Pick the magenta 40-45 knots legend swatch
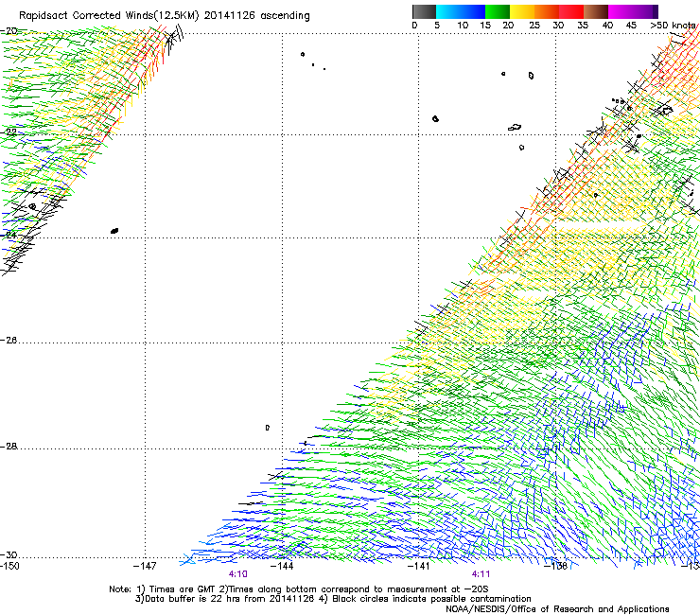Image resolution: width=700 pixels, height=615 pixels. pos(621,11)
